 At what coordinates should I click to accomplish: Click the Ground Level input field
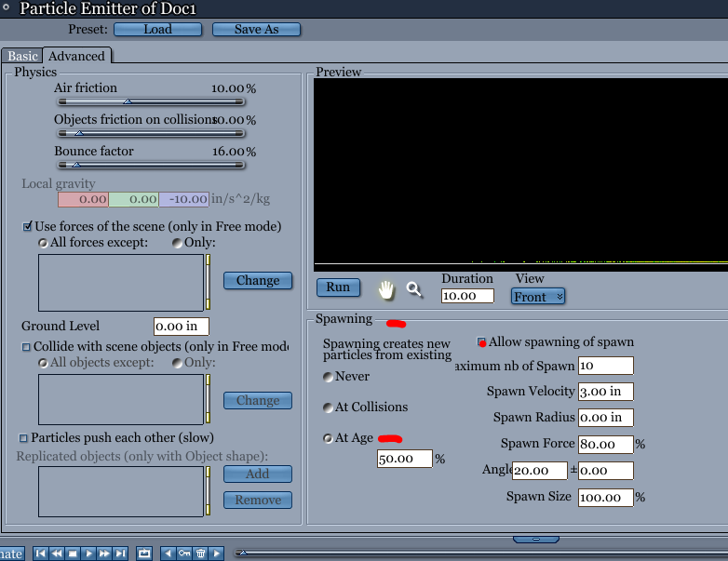pos(182,327)
